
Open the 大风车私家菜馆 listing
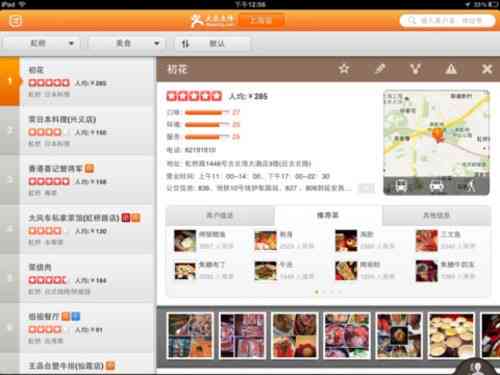[77, 229]
